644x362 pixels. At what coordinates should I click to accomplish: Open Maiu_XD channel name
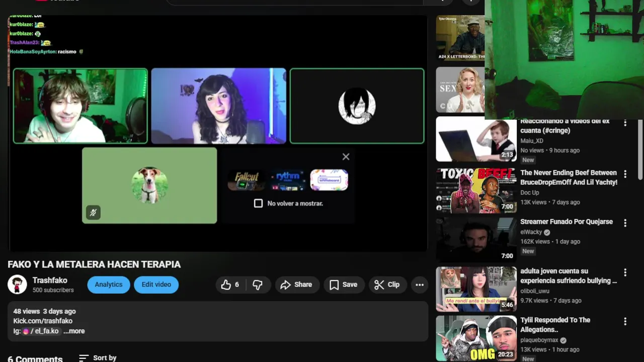pyautogui.click(x=532, y=141)
